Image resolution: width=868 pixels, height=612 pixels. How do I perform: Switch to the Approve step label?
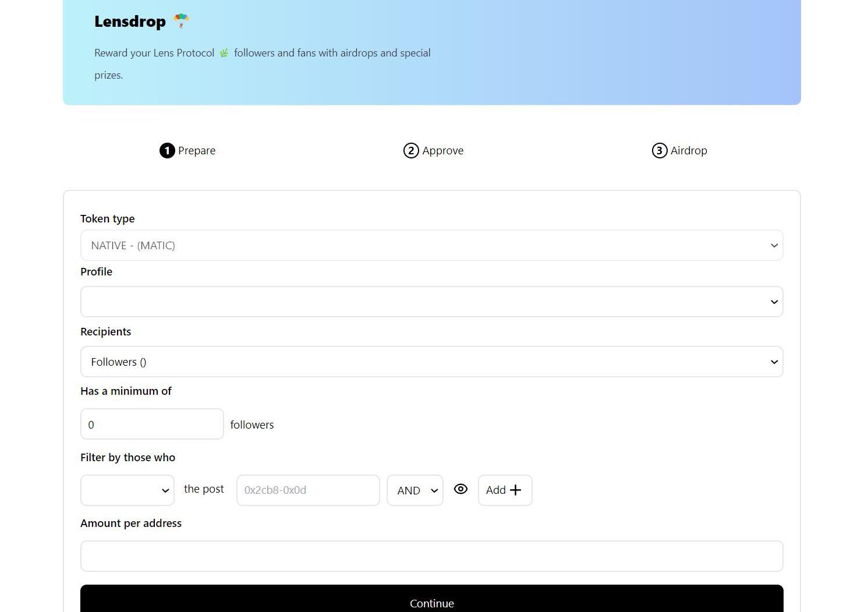442,151
